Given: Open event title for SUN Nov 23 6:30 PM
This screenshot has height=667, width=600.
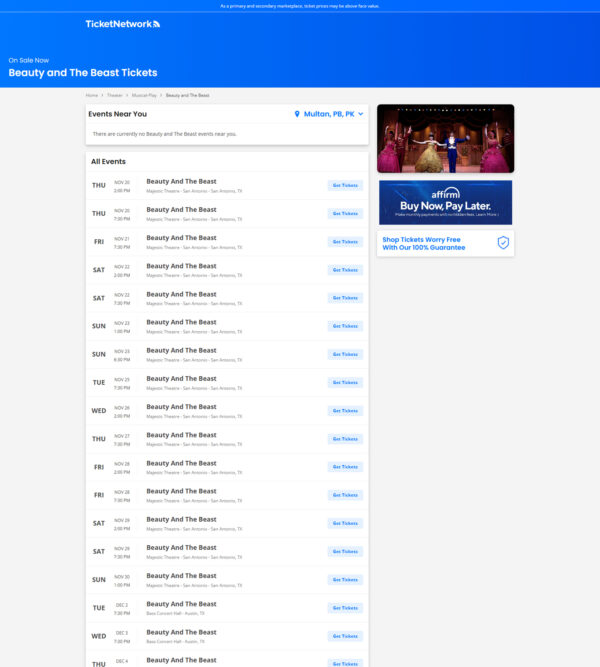Looking at the screenshot, I should coord(181,351).
